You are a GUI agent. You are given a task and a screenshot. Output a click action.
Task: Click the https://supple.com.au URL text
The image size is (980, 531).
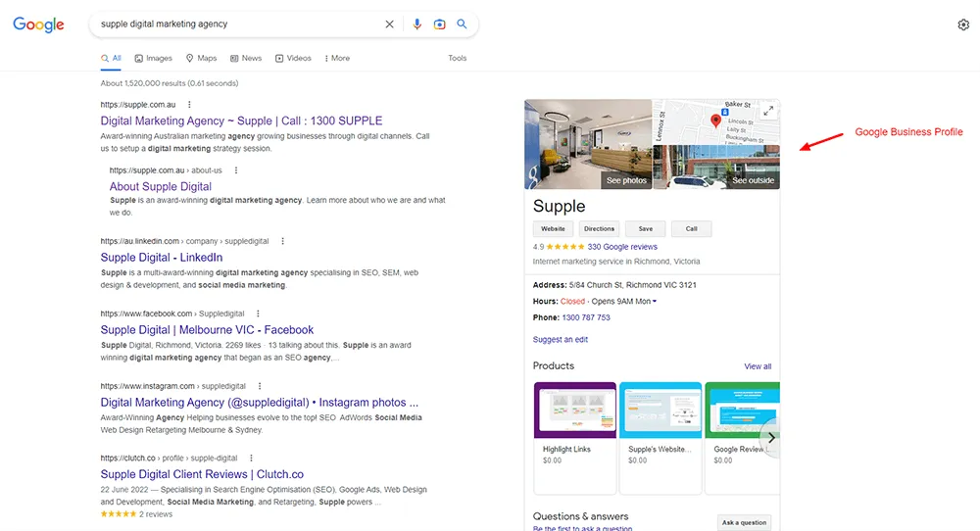point(138,104)
